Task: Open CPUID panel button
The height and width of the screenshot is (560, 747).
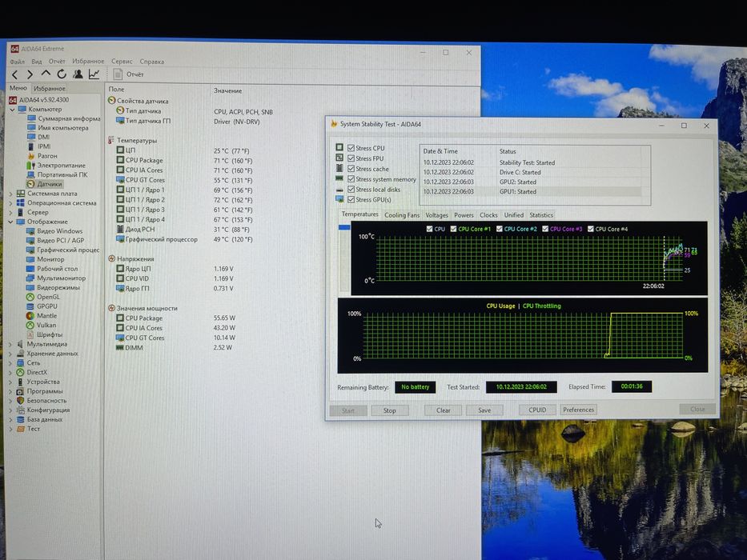Action: pos(537,410)
